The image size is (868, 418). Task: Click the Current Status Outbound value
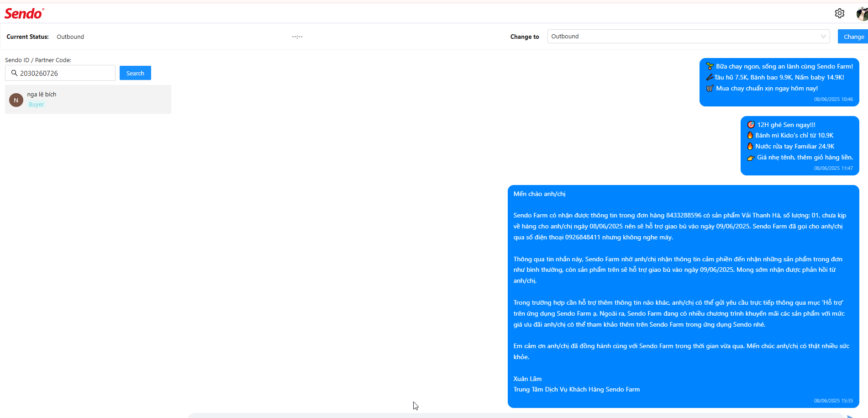pos(70,37)
